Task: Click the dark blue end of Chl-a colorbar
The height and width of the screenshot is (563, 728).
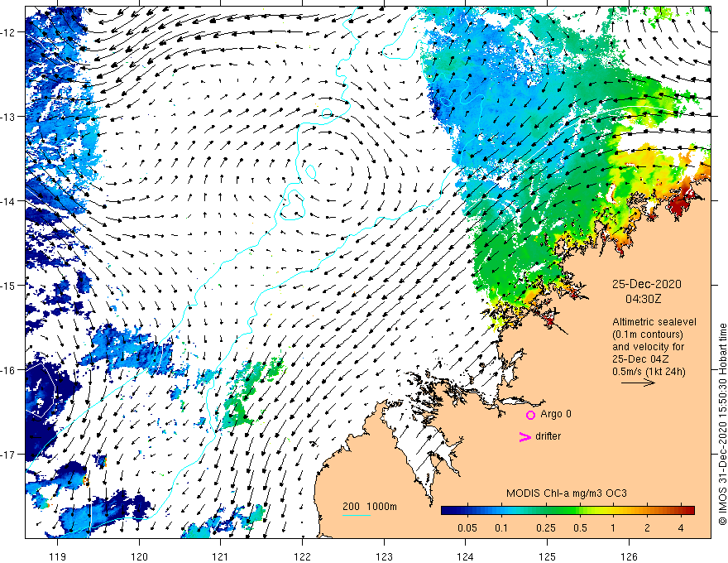Action: (x=447, y=510)
